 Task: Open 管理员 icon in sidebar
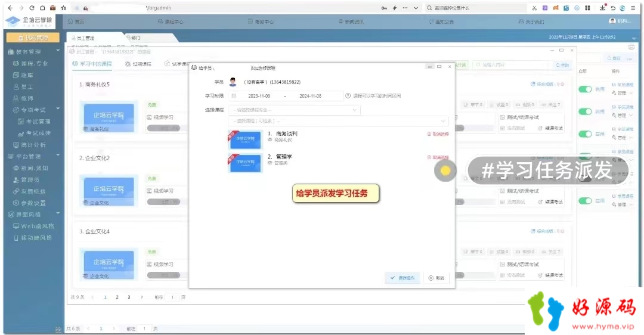pos(16,180)
